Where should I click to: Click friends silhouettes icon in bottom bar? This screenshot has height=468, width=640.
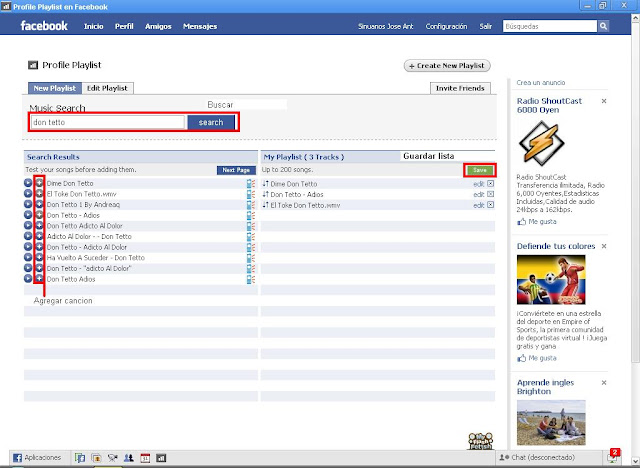pyautogui.click(x=129, y=458)
